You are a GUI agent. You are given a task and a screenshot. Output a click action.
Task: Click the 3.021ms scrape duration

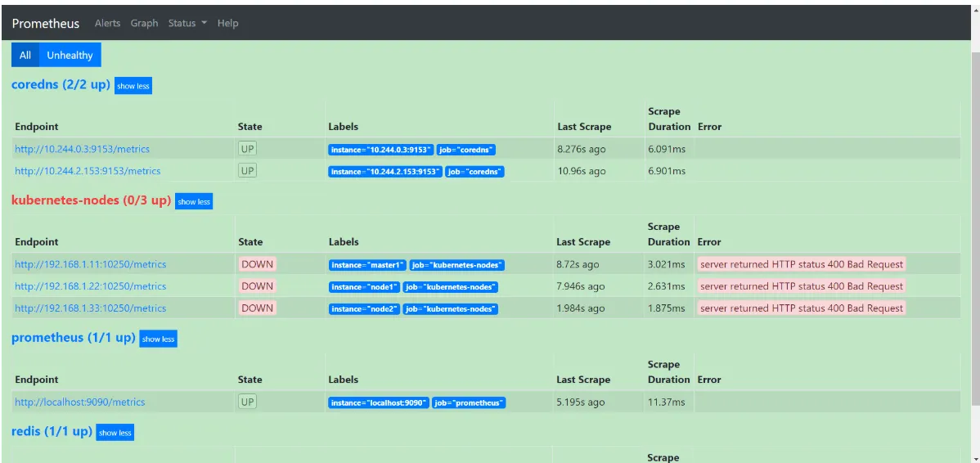click(667, 265)
